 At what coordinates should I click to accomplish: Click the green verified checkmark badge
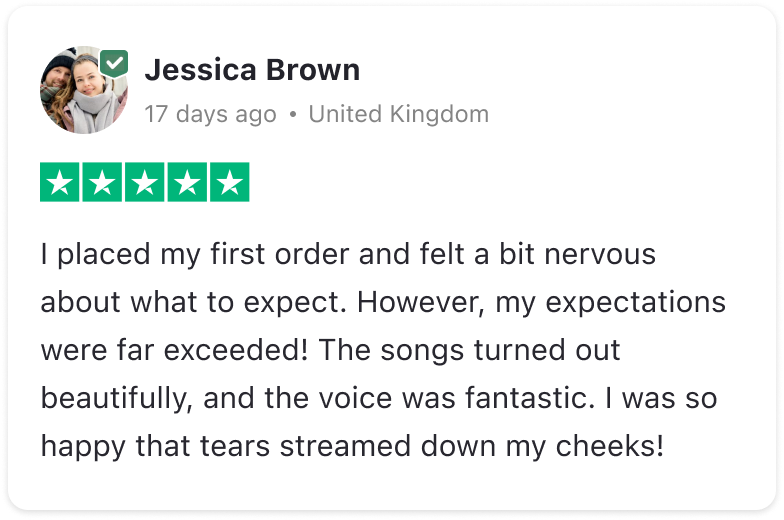tap(115, 64)
